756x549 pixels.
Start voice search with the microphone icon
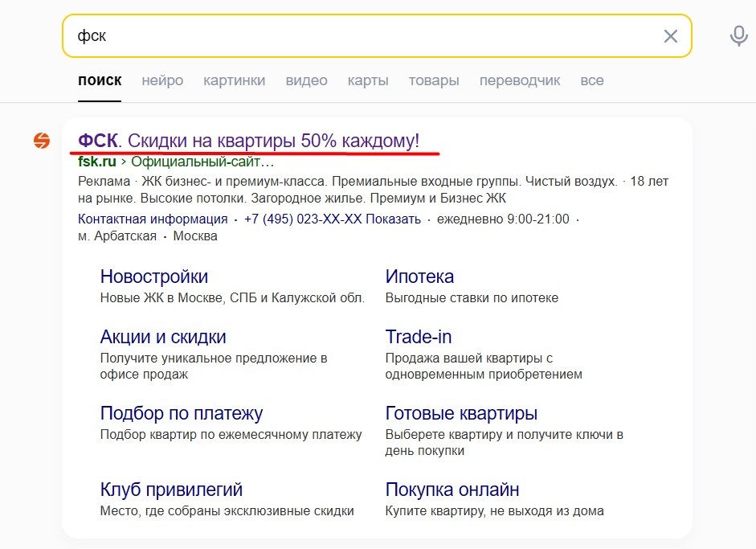click(738, 36)
